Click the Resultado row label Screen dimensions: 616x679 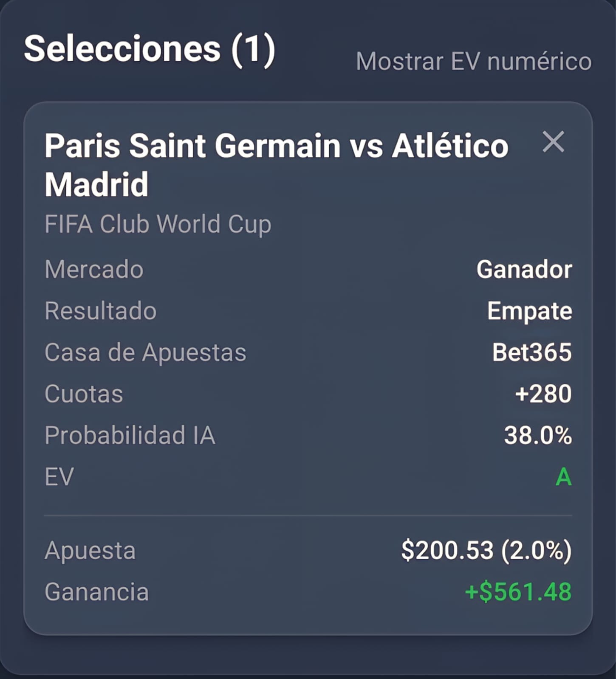101,311
